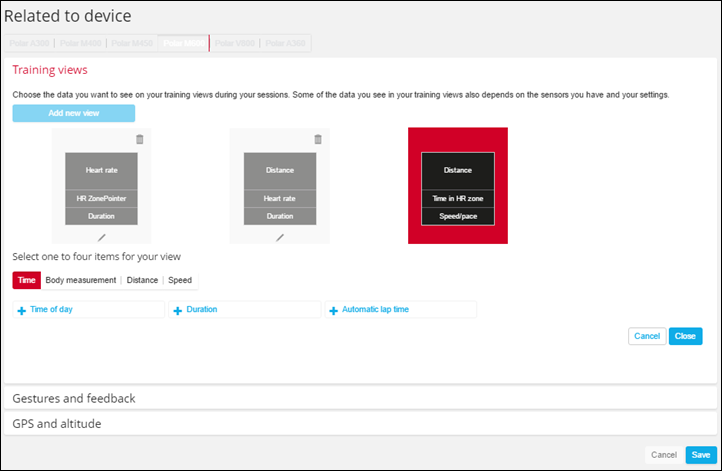
Task: Select the Polar V800 device tab
Action: pyautogui.click(x=234, y=43)
